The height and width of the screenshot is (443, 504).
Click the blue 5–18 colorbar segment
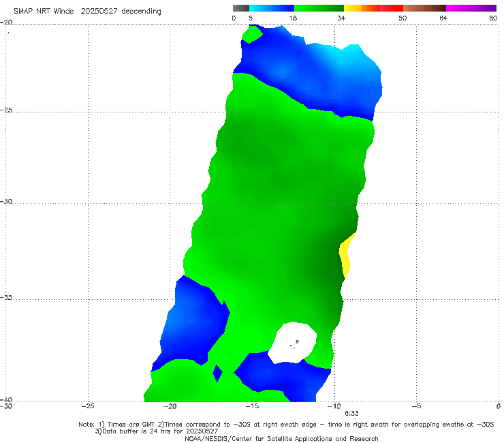[x=272, y=8]
